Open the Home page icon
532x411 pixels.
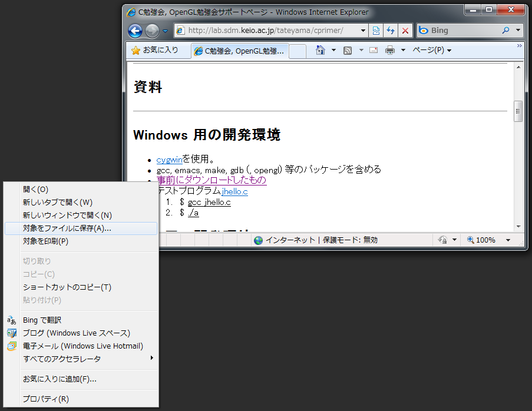coord(320,51)
